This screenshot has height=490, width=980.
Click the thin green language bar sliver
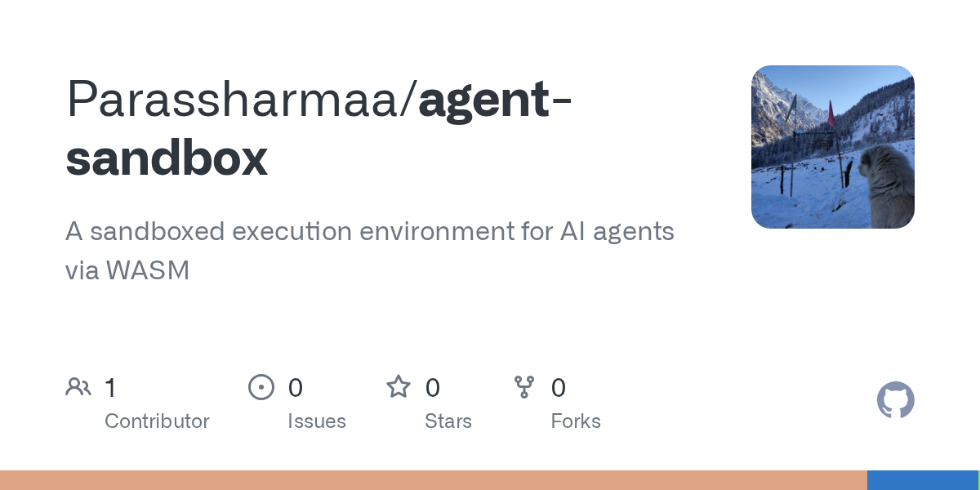pos(978,480)
